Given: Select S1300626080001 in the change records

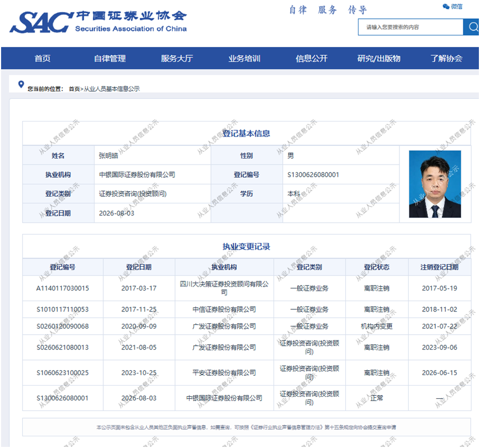Looking at the screenshot, I should pos(62,398).
